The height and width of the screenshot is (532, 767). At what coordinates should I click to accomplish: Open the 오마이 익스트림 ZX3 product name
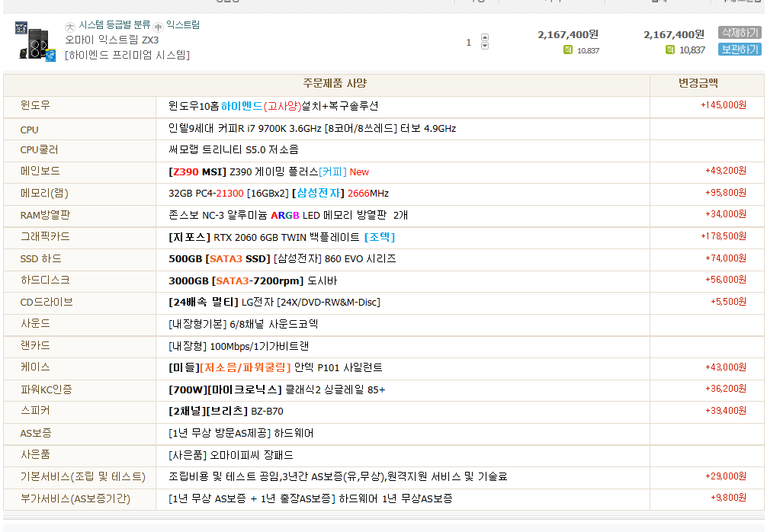click(112, 40)
